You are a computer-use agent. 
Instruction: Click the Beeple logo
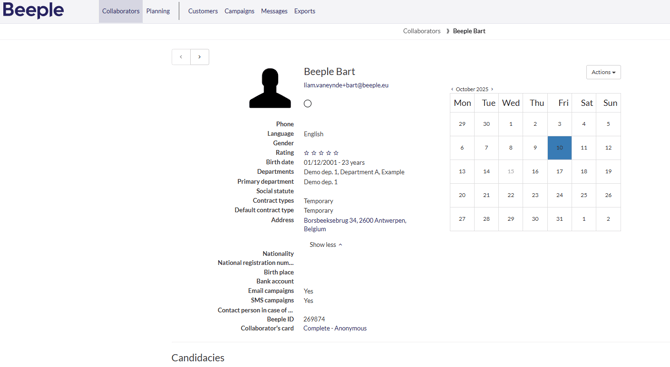pyautogui.click(x=33, y=10)
